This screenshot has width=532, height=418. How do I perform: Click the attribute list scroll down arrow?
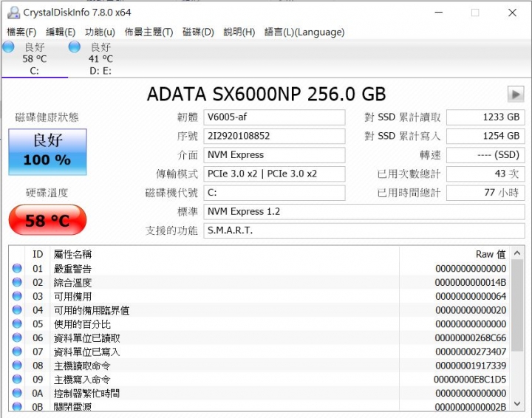[517, 403]
